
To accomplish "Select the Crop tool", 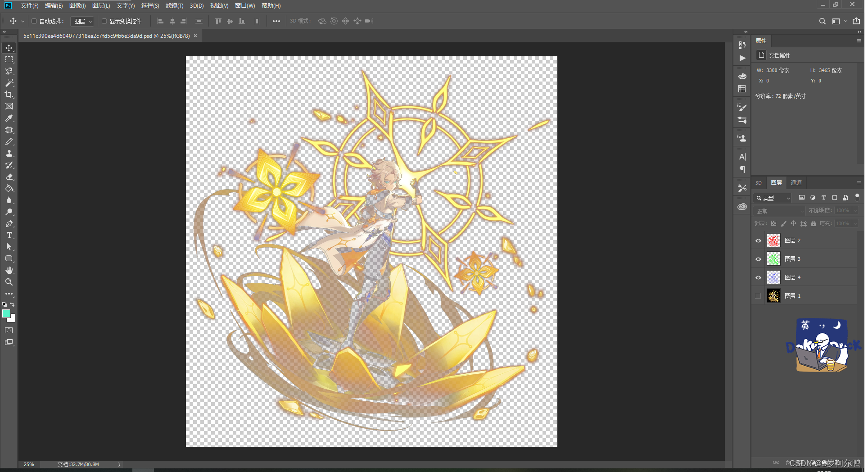I will pyautogui.click(x=9, y=95).
